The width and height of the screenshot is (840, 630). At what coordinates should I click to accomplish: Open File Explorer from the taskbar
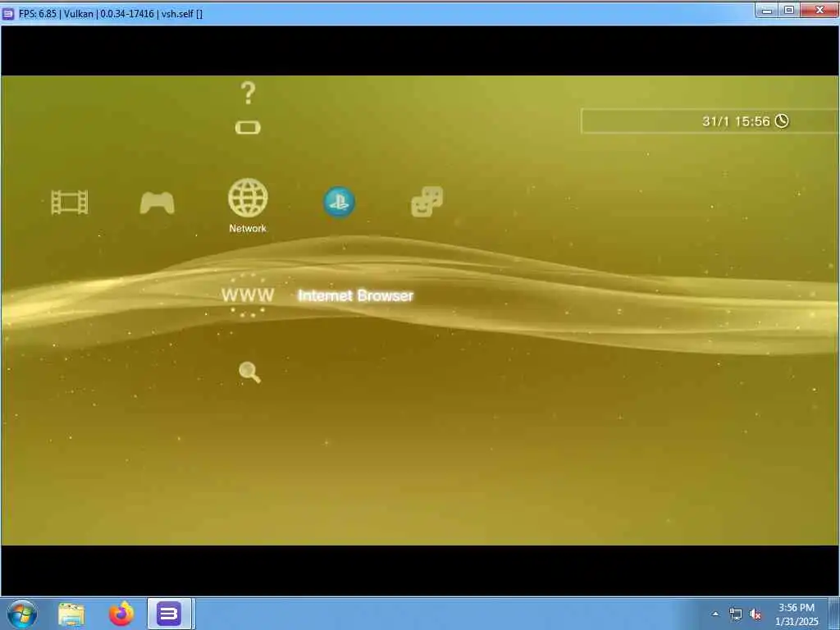71,614
